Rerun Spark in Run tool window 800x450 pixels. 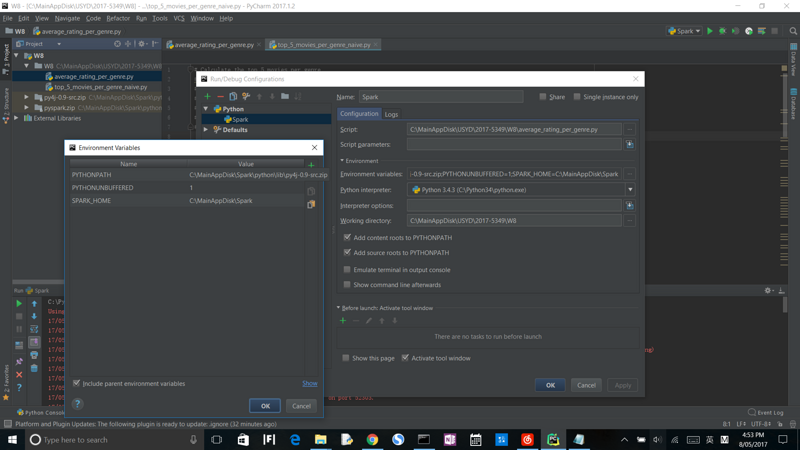[19, 304]
